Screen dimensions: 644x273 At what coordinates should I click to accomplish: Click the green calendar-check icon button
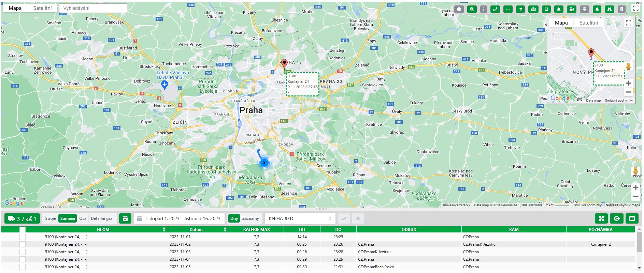coord(125,218)
